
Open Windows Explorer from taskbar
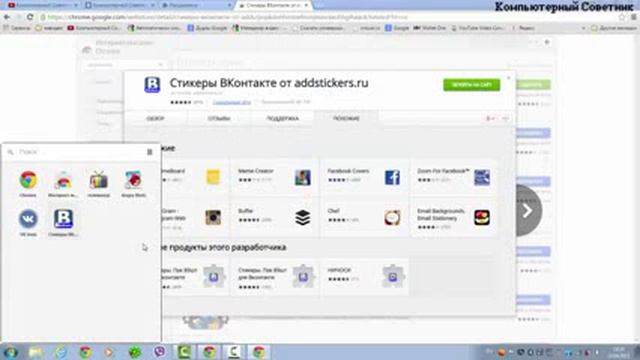click(36, 352)
